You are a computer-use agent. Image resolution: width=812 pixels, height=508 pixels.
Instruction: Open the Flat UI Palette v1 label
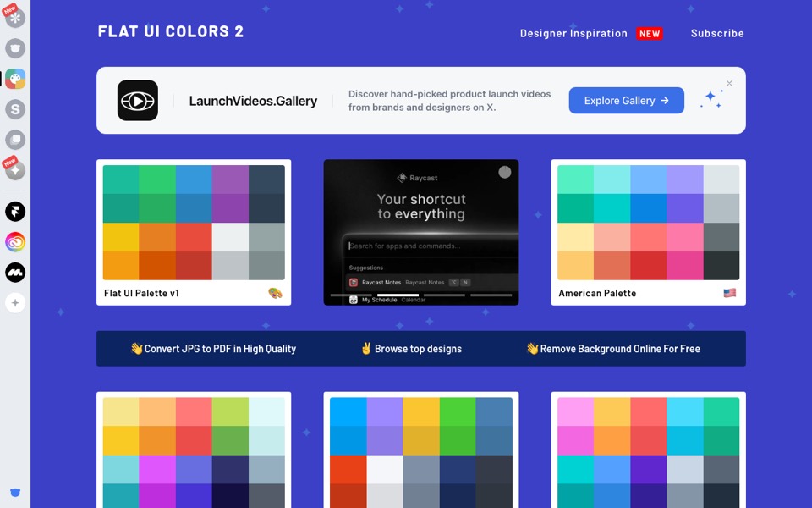141,294
